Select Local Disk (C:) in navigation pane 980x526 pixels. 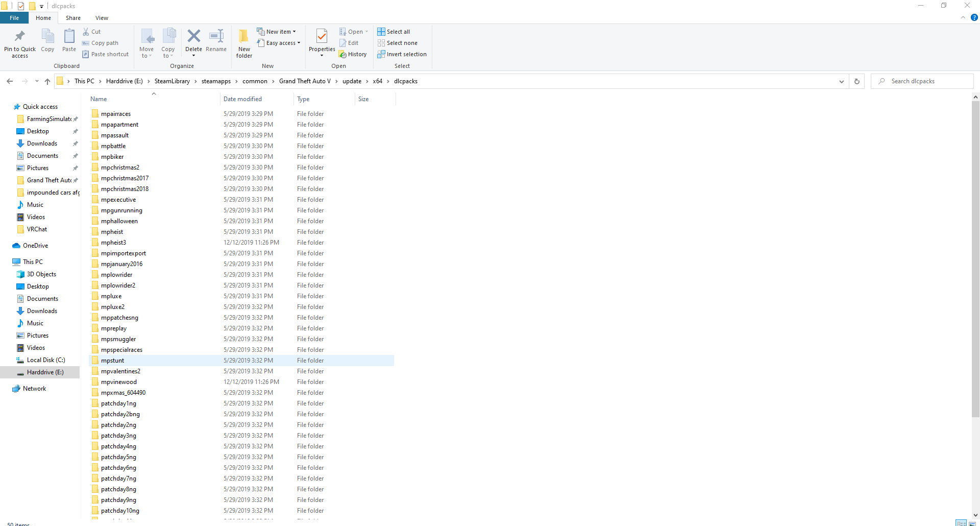(46, 360)
